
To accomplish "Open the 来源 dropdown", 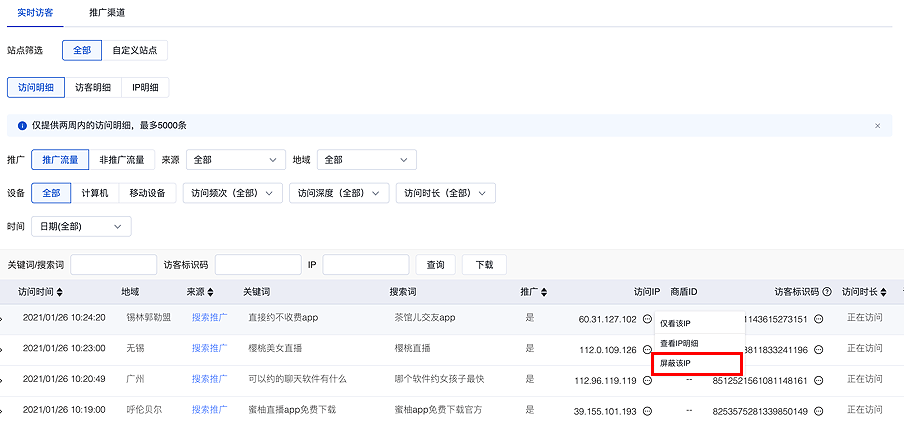I will (x=235, y=160).
